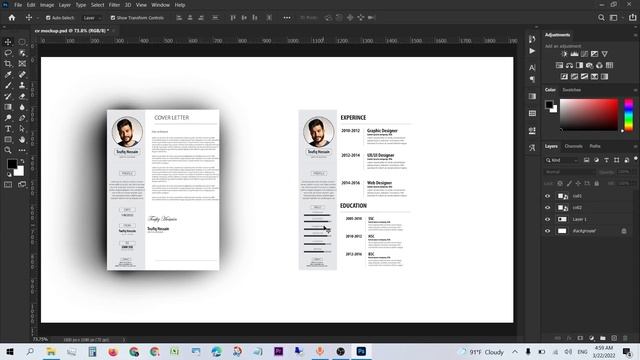Select the Path Selection tool
The image size is (640, 360).
click(x=22, y=129)
